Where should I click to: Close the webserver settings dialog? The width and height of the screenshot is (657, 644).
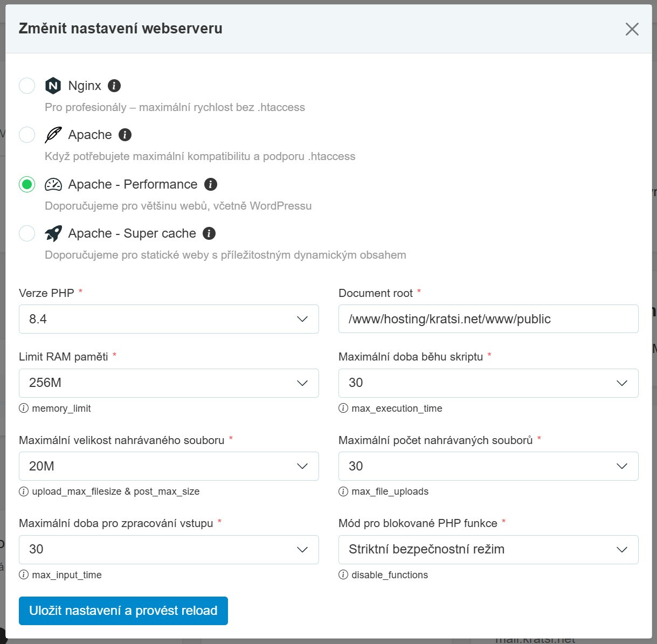(632, 29)
